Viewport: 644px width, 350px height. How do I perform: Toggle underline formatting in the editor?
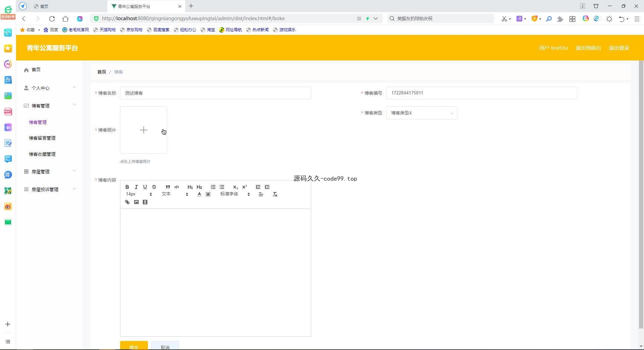145,187
